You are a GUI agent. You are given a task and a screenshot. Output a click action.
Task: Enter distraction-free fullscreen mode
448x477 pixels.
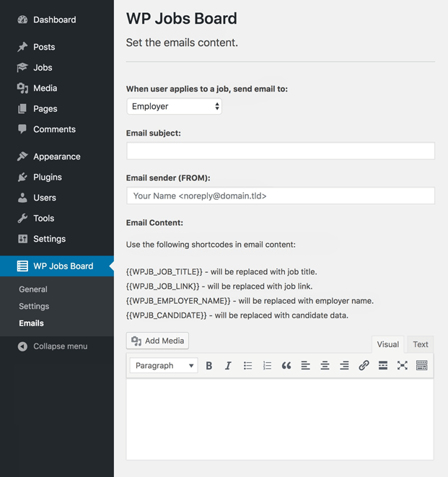pyautogui.click(x=403, y=365)
